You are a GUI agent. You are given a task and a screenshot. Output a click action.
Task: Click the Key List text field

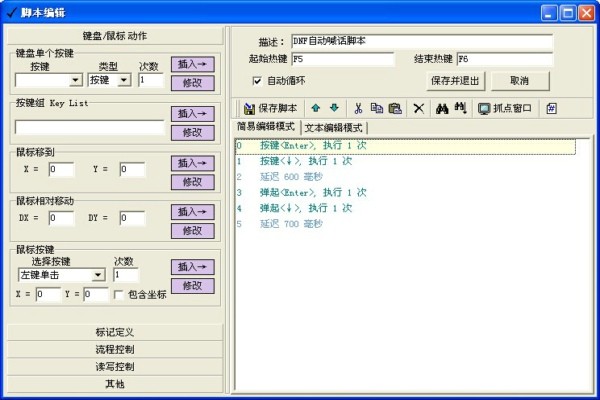[x=90, y=127]
